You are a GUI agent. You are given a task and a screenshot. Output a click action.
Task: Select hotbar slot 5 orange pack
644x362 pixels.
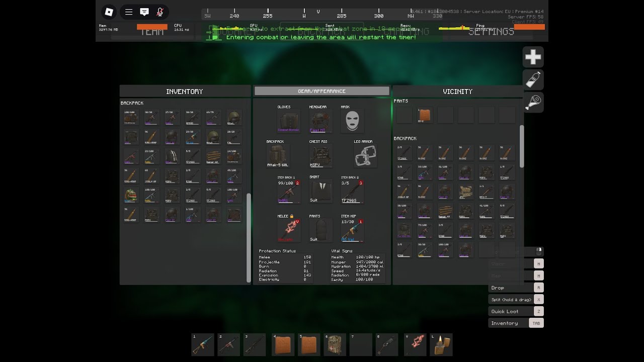(309, 344)
